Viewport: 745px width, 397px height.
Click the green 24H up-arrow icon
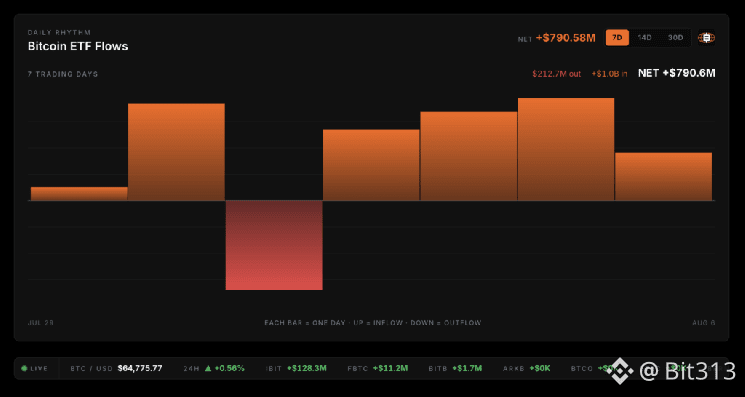(208, 368)
